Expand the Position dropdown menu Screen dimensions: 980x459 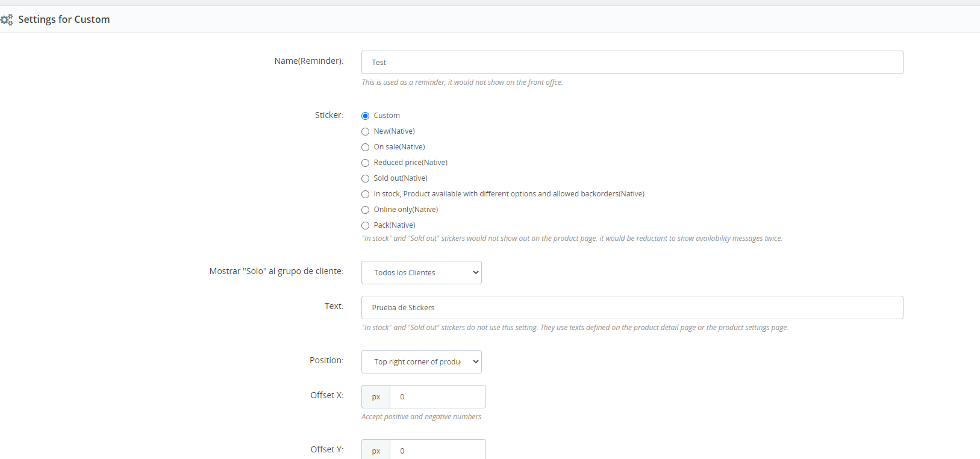point(421,361)
